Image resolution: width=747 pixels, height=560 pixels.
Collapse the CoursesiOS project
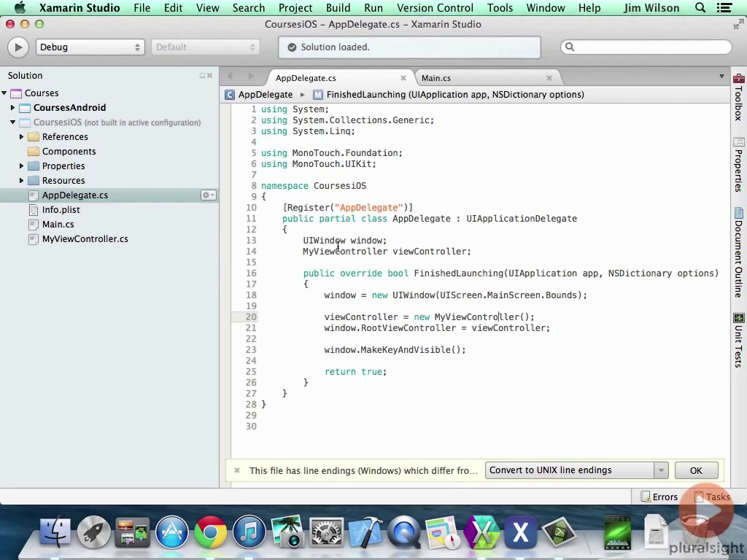[13, 122]
